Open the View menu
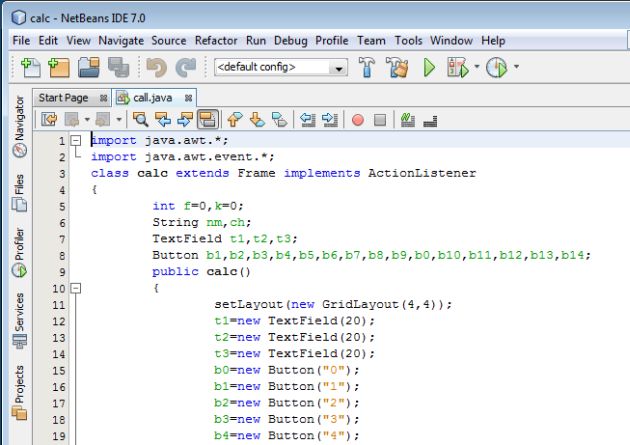Screen dimensions: 630x445 point(78,41)
